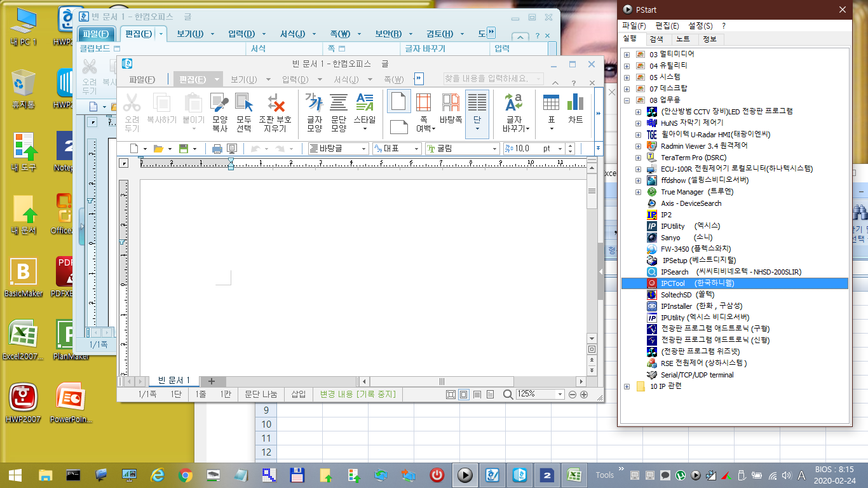868x488 pixels.
Task: Expand Radmin Viewer 3.4 원격제어 node
Action: 638,146
